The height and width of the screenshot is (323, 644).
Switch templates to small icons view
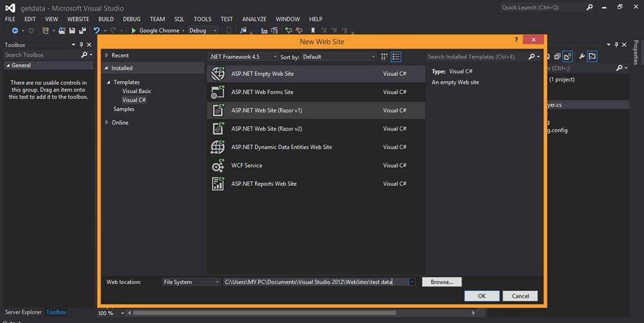click(x=384, y=57)
